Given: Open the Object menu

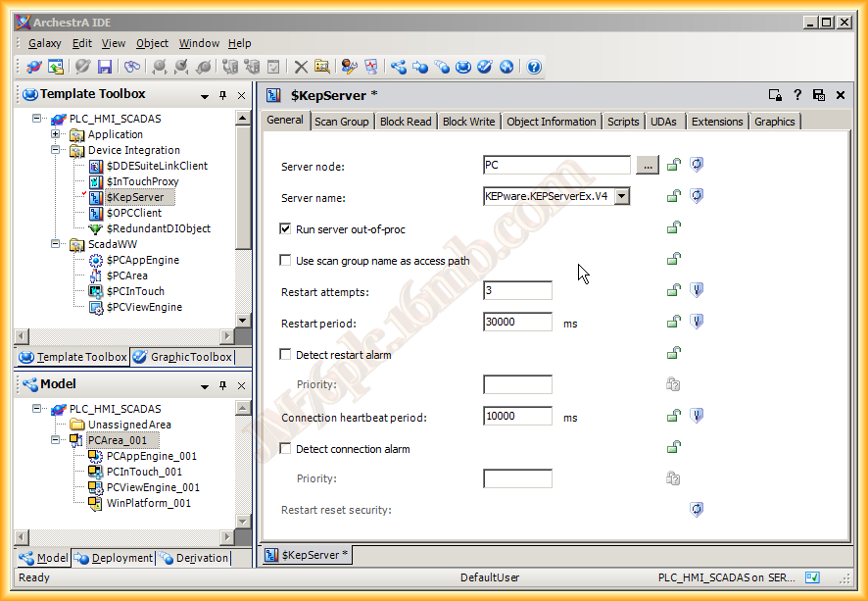Looking at the screenshot, I should coord(152,43).
